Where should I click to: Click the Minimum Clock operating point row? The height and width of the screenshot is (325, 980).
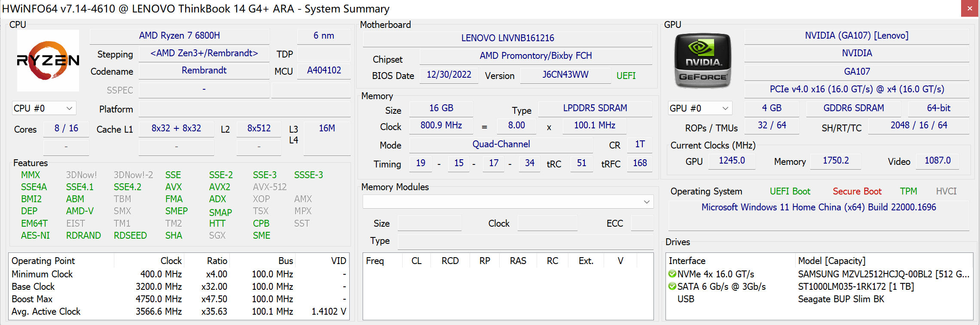pos(179,274)
